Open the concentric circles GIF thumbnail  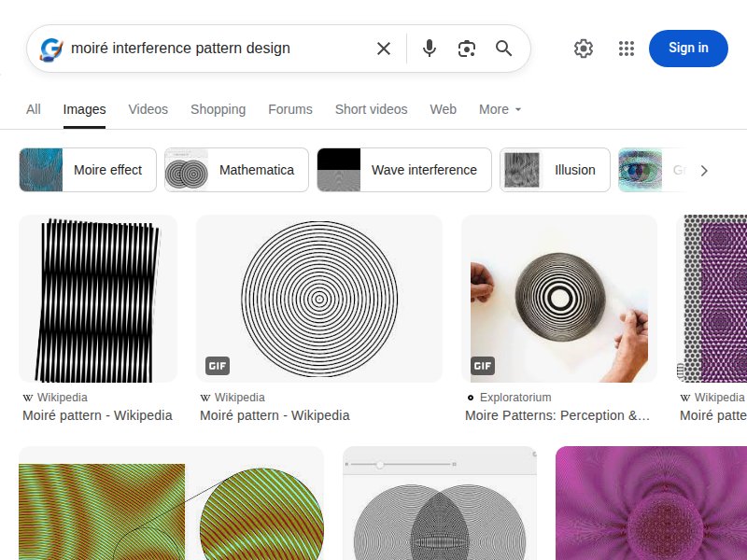tap(318, 297)
